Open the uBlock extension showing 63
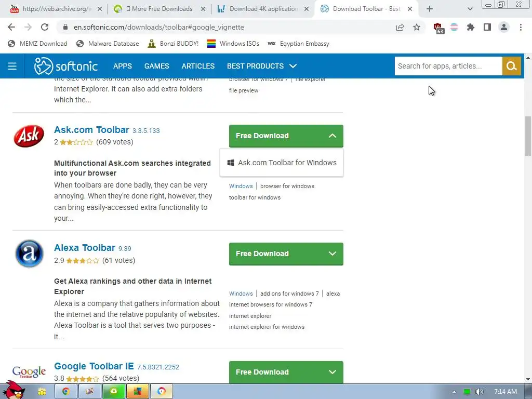This screenshot has width=532, height=399. click(x=438, y=28)
